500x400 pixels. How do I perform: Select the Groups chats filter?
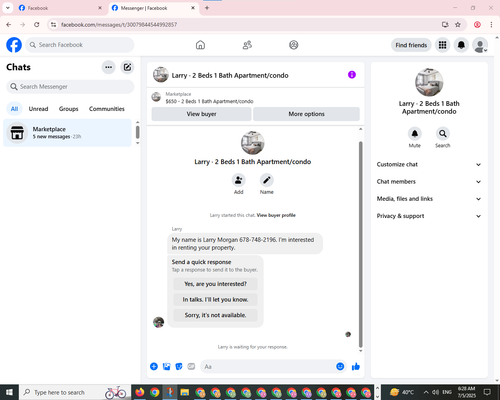click(x=68, y=109)
